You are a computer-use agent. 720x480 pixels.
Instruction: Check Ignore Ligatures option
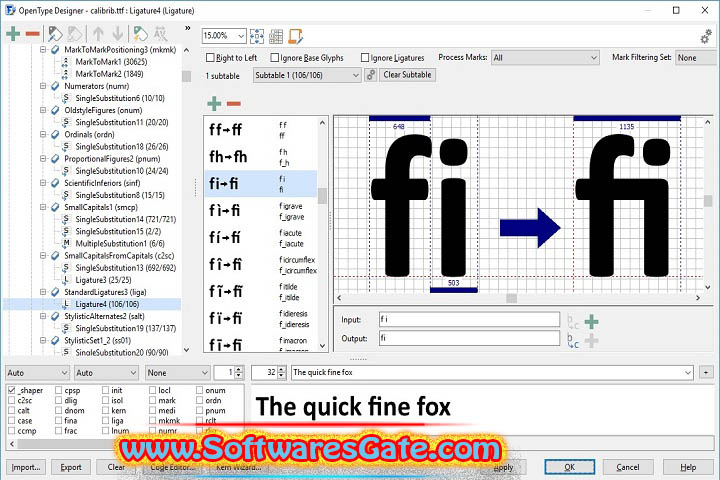coord(365,57)
